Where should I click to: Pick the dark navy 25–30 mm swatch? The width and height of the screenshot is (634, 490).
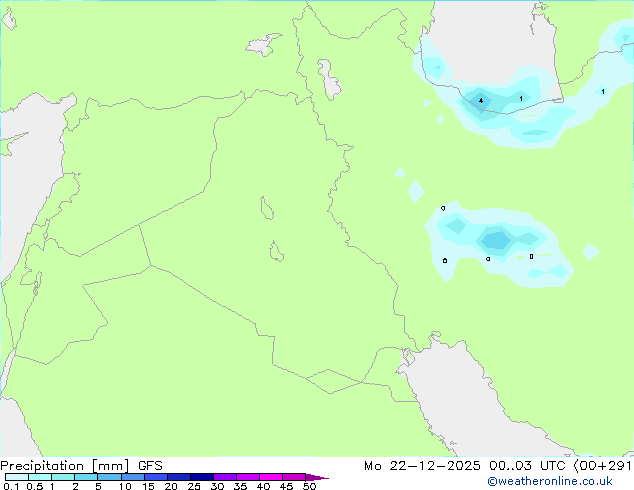pyautogui.click(x=201, y=477)
